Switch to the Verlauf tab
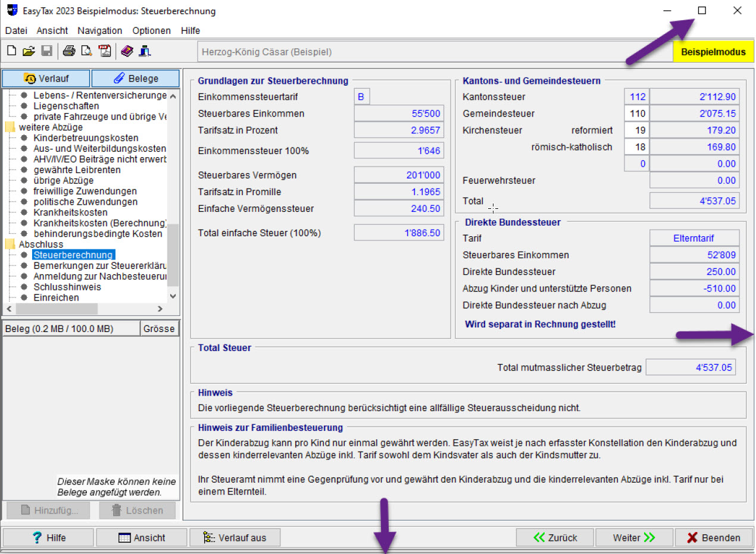This screenshot has width=756, height=554. point(46,79)
